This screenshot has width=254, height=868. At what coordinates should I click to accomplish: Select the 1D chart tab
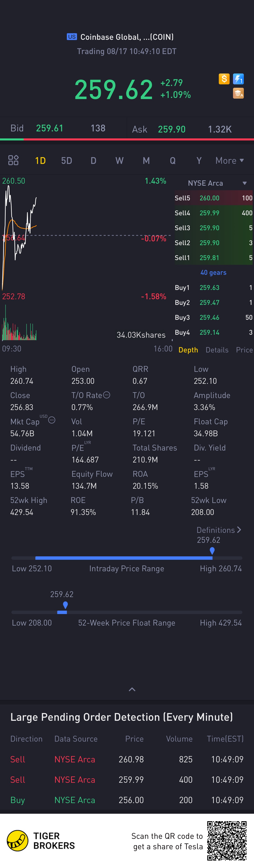coord(40,160)
